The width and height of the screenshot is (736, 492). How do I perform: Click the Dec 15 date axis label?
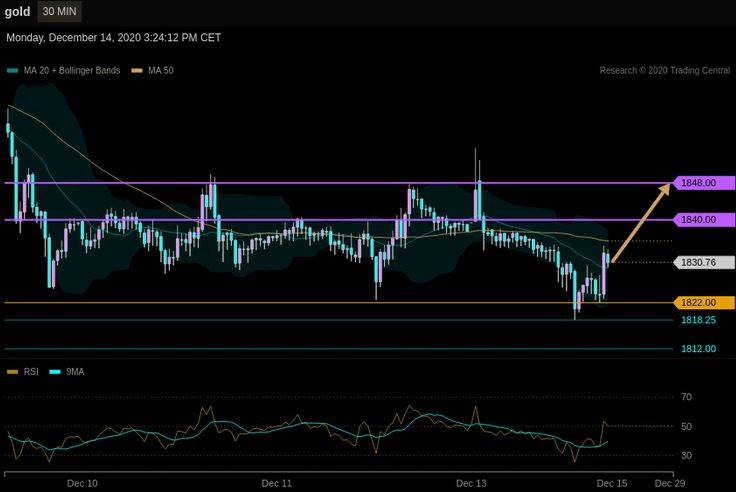[x=612, y=483]
